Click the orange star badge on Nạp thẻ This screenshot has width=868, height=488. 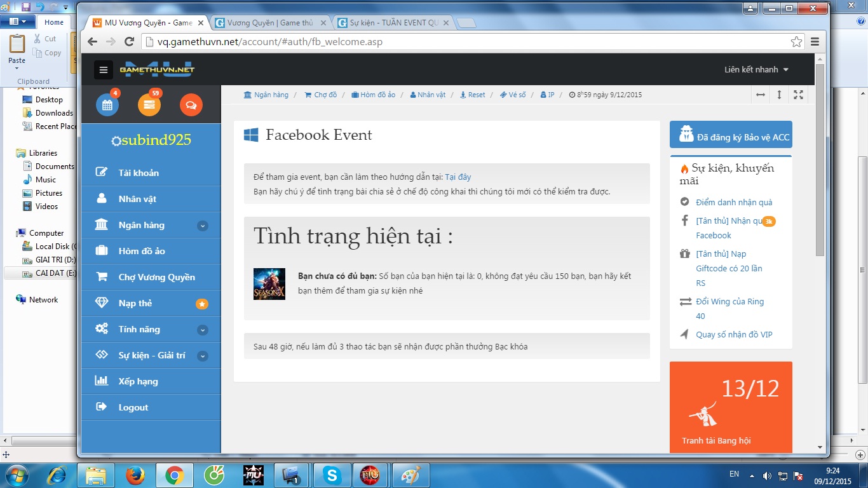(202, 304)
